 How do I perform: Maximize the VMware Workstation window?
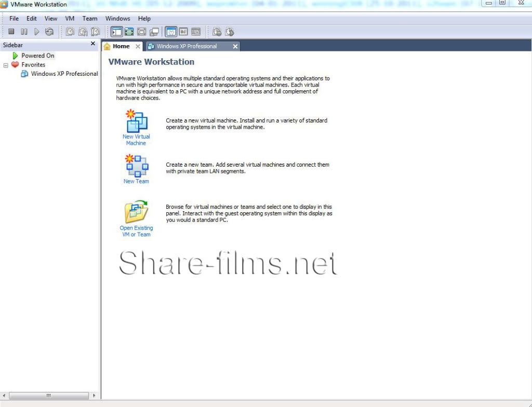click(x=502, y=3)
